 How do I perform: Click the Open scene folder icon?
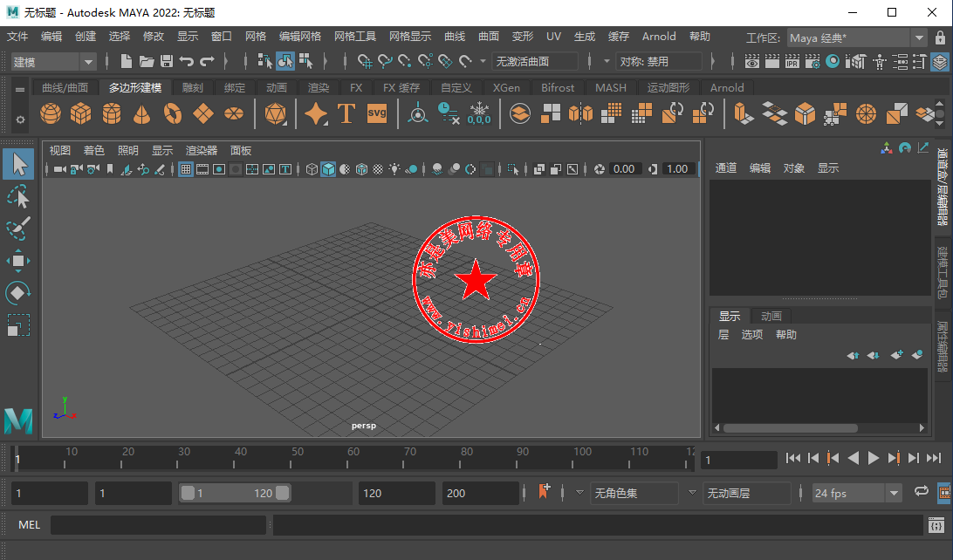(147, 61)
